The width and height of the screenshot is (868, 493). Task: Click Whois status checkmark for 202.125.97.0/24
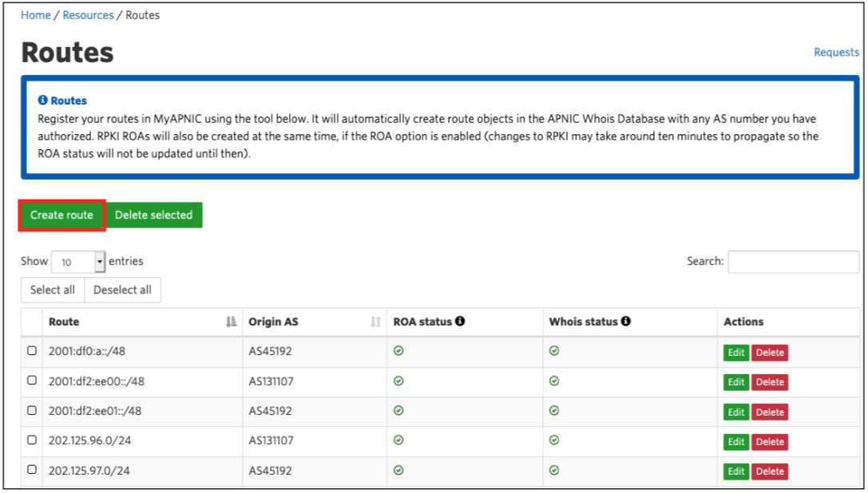[x=554, y=471]
